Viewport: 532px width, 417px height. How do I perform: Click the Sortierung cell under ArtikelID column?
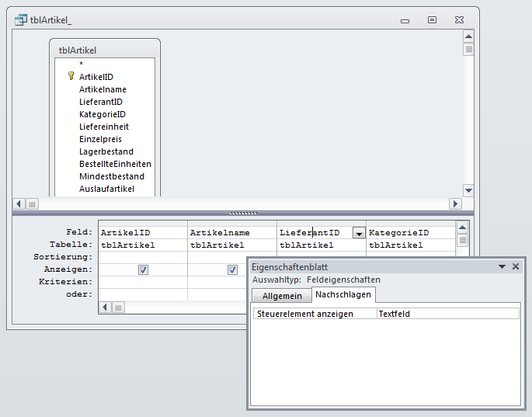[x=143, y=257]
